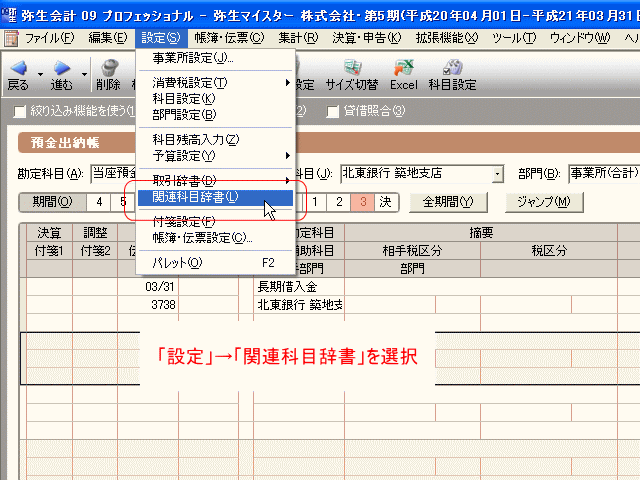
Task: Click the Yayoi app icon in title bar
Action: click(x=9, y=15)
